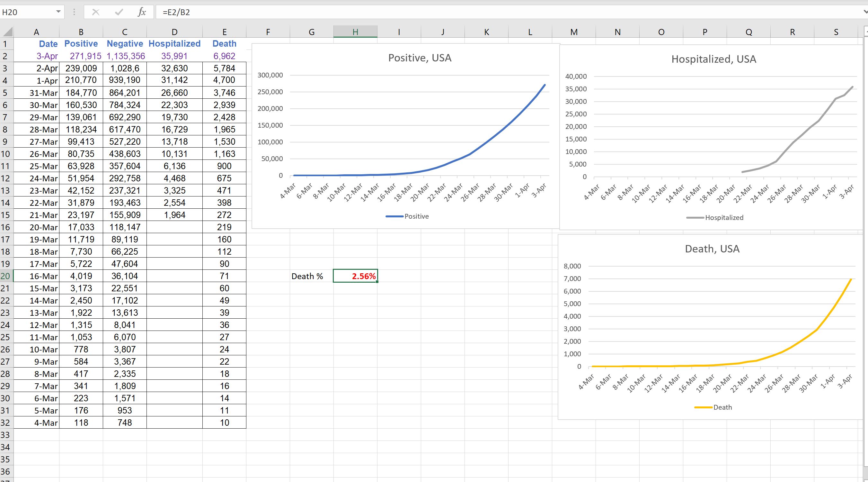Click the Name Box resize dots handle
Image resolution: width=868 pixels, height=482 pixels.
coord(74,12)
